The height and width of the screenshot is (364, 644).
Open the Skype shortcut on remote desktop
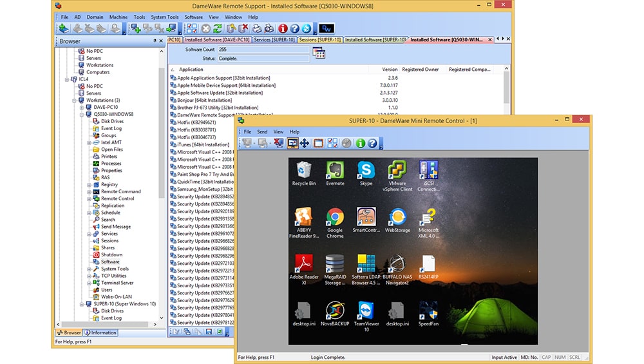pos(366,173)
